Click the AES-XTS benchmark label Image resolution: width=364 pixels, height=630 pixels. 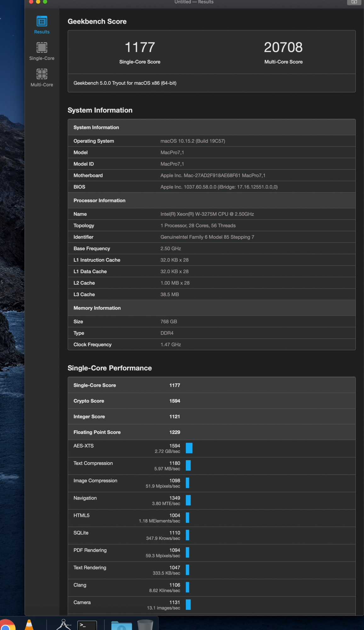click(x=83, y=446)
